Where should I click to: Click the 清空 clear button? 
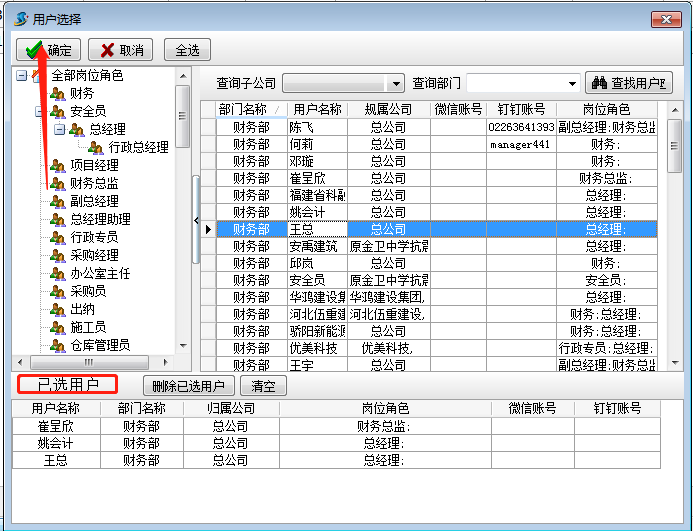point(263,386)
